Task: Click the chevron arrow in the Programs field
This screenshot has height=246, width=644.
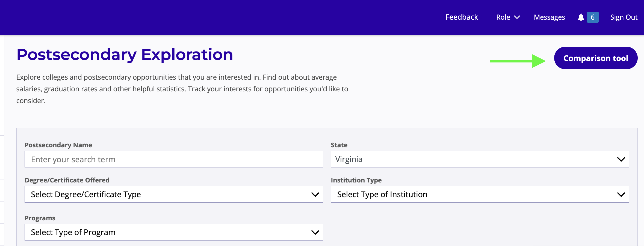Action: 315,232
